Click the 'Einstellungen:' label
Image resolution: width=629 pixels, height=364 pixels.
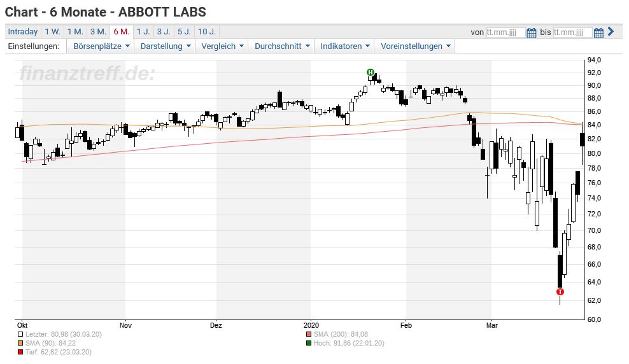(x=34, y=46)
